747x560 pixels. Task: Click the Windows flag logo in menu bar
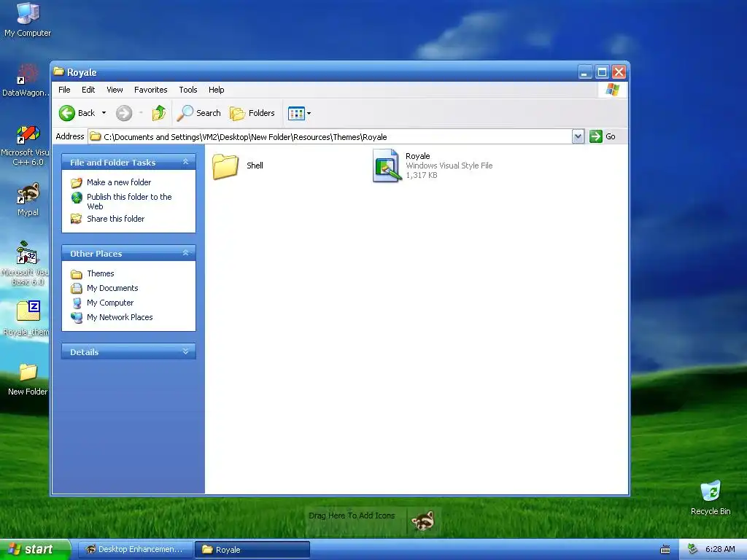(612, 90)
